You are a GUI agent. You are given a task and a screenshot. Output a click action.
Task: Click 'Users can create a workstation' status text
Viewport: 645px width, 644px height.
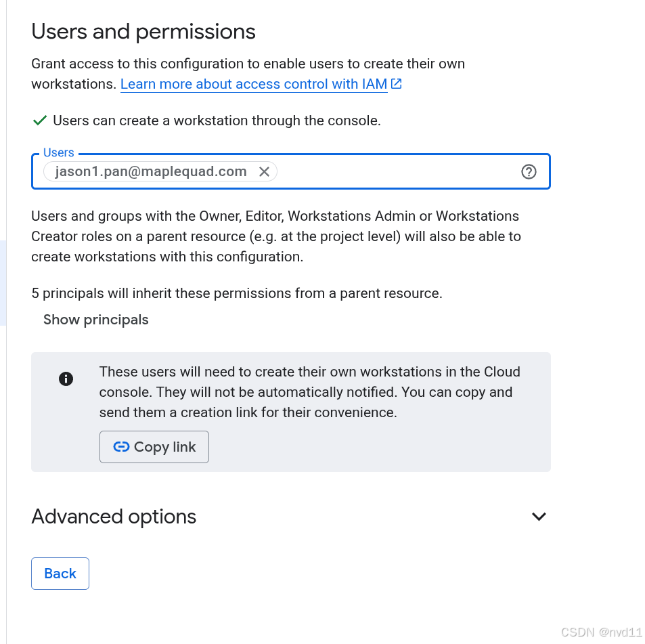pyautogui.click(x=217, y=121)
